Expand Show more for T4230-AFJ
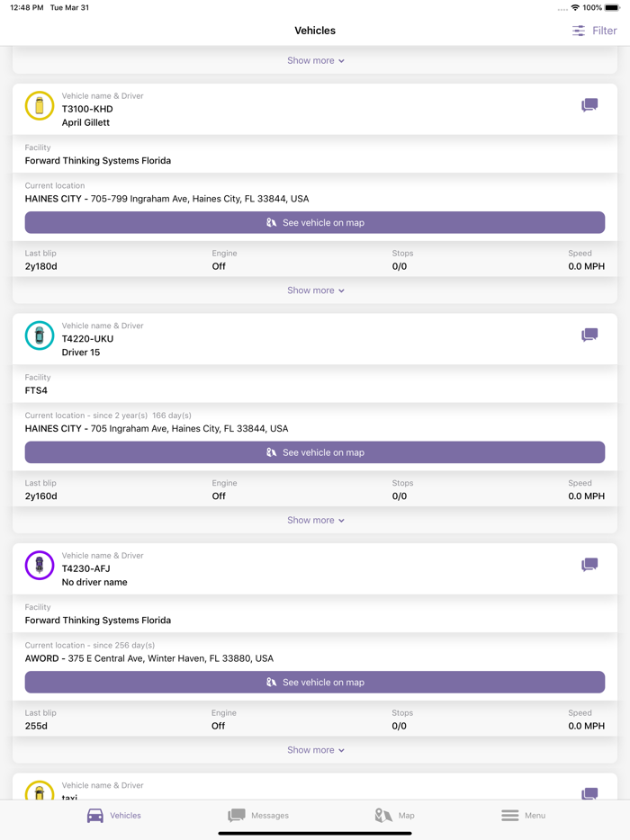This screenshot has width=630, height=840. [315, 749]
